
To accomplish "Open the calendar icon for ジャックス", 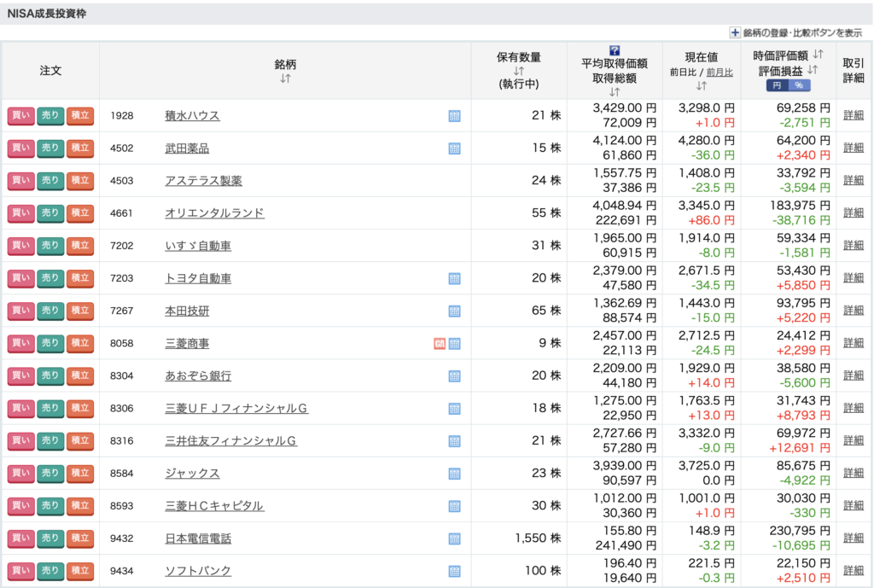I will pos(454,473).
